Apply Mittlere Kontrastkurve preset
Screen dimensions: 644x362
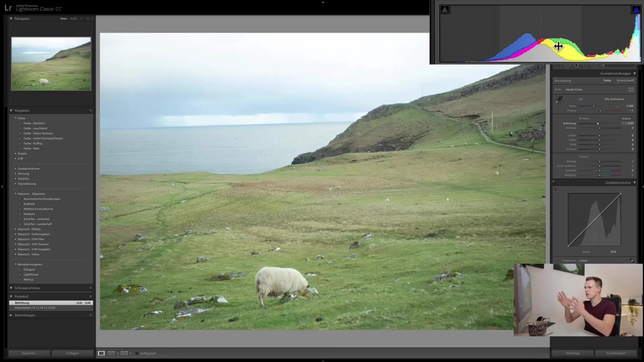(38, 209)
